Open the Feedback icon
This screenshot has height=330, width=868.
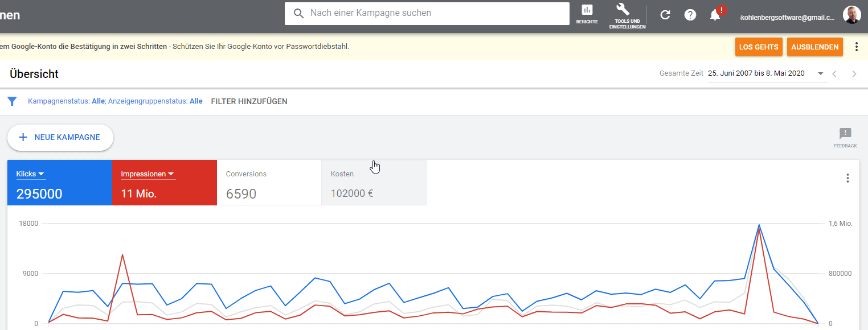[845, 138]
